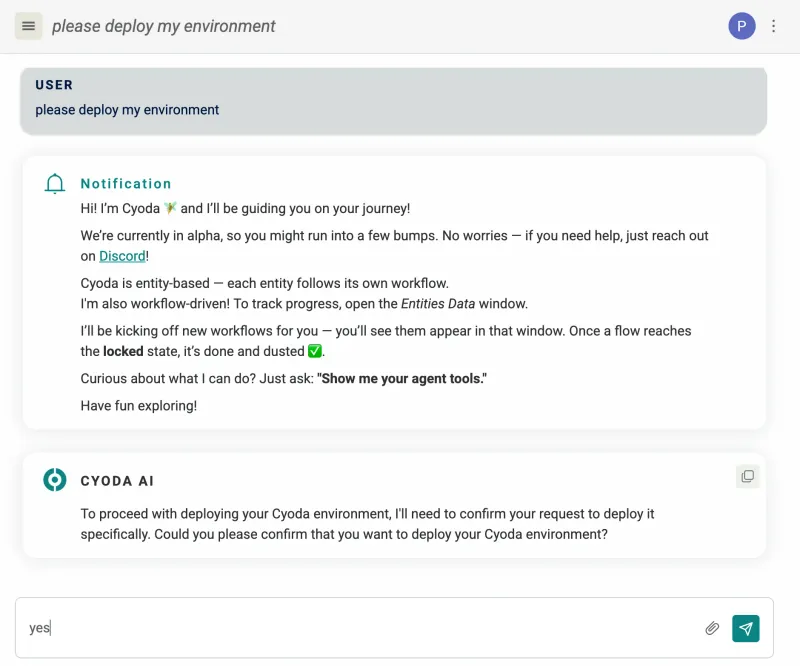The height and width of the screenshot is (666, 800).
Task: Click the Notification bell icon
Action: (x=55, y=184)
